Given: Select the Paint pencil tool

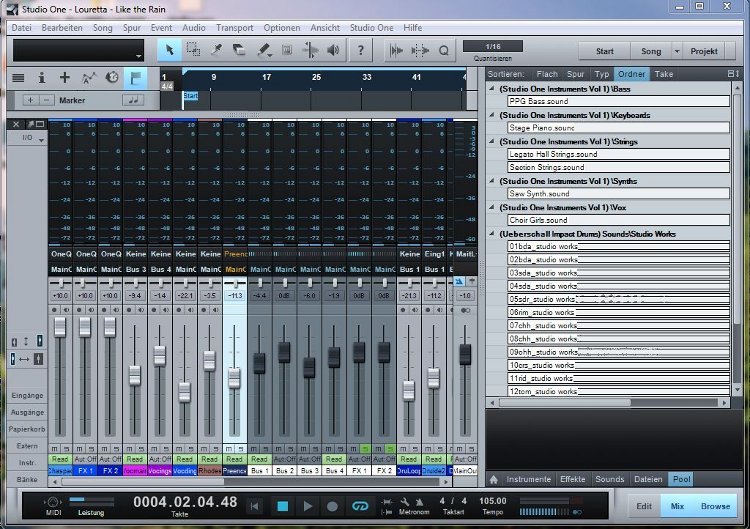Looking at the screenshot, I should pos(263,50).
